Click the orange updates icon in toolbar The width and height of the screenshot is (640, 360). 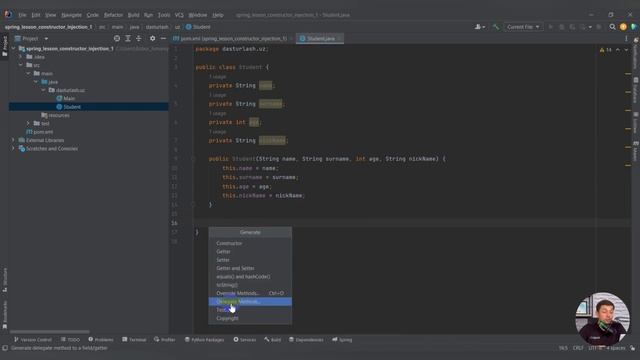pos(623,27)
